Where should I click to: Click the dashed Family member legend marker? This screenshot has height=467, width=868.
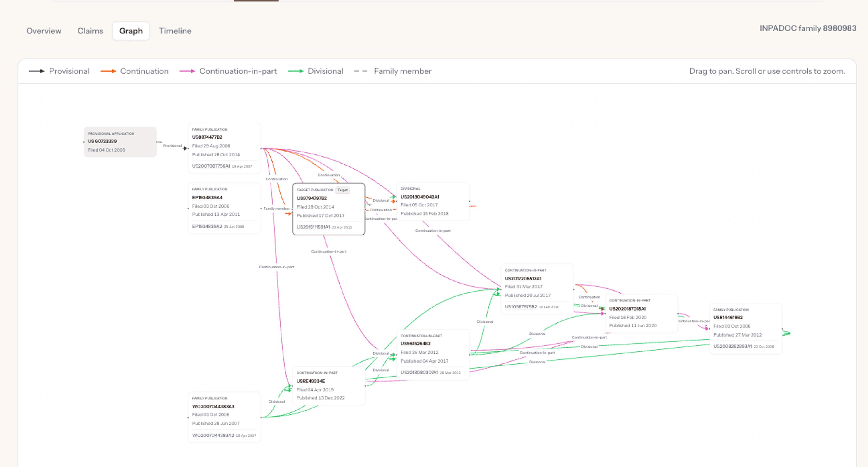click(361, 71)
